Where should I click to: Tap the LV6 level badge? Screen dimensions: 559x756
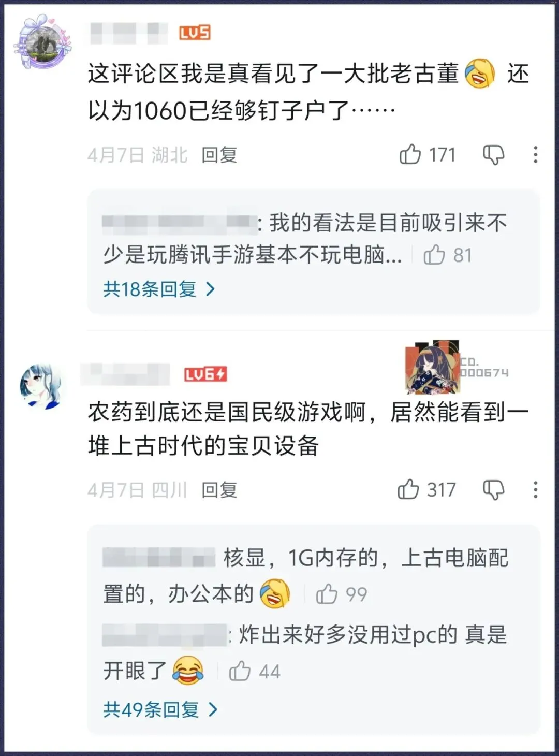pos(205,374)
